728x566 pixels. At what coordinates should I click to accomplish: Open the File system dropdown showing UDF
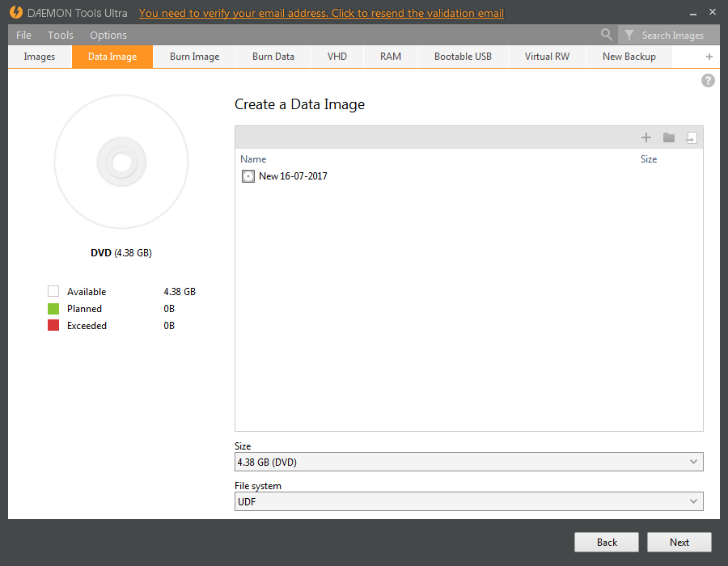tap(469, 501)
